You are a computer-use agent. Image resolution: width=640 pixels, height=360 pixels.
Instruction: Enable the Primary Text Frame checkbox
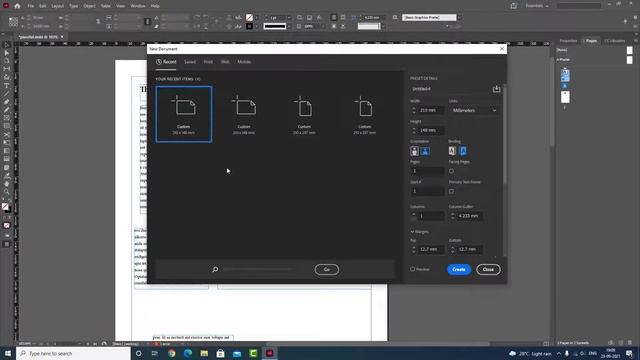pyautogui.click(x=451, y=191)
